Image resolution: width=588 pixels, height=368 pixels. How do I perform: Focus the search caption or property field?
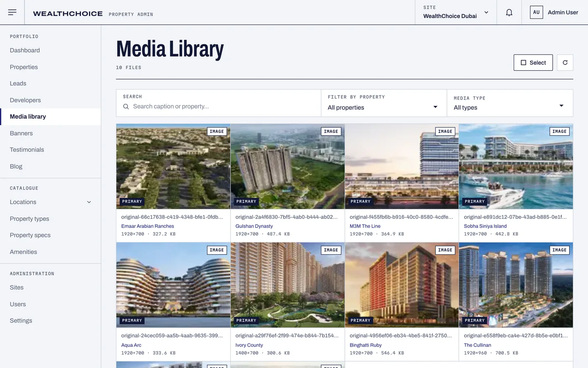218,103
